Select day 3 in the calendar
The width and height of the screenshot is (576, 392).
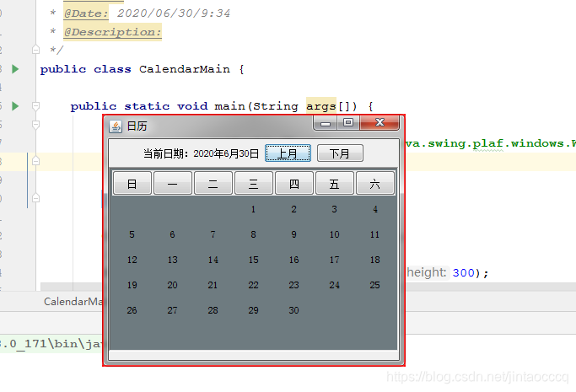(334, 209)
